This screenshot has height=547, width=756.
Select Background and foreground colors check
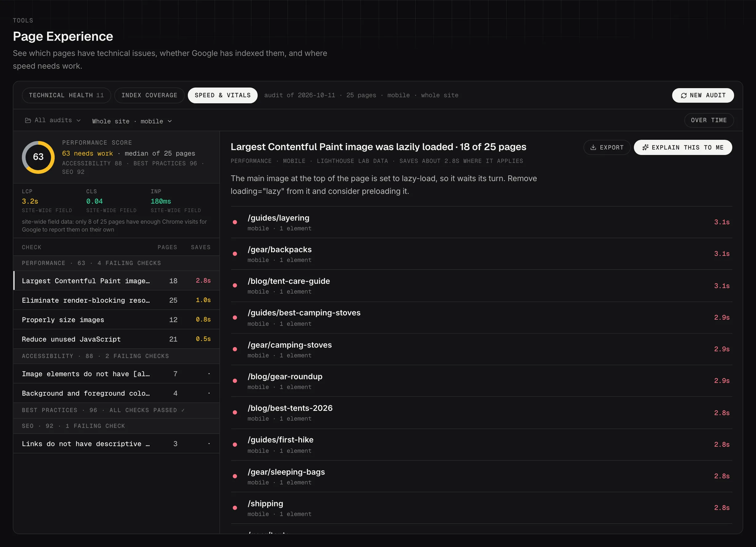point(116,393)
